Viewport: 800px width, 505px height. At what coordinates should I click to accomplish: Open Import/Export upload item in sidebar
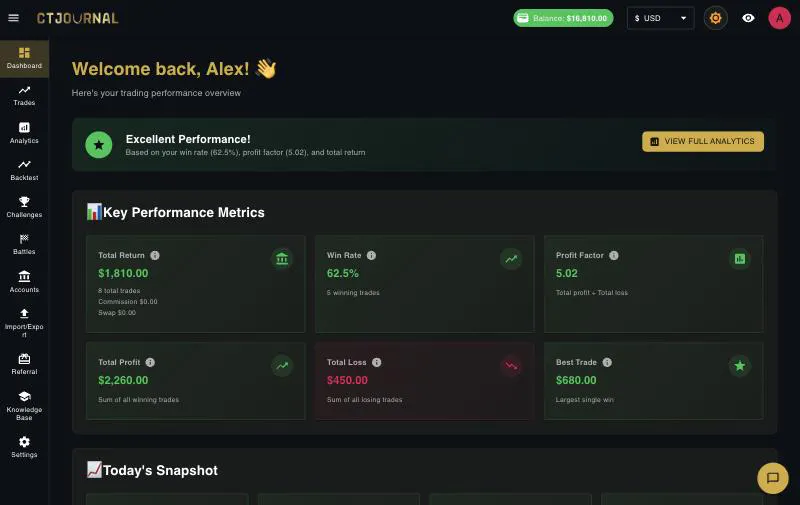pos(24,323)
